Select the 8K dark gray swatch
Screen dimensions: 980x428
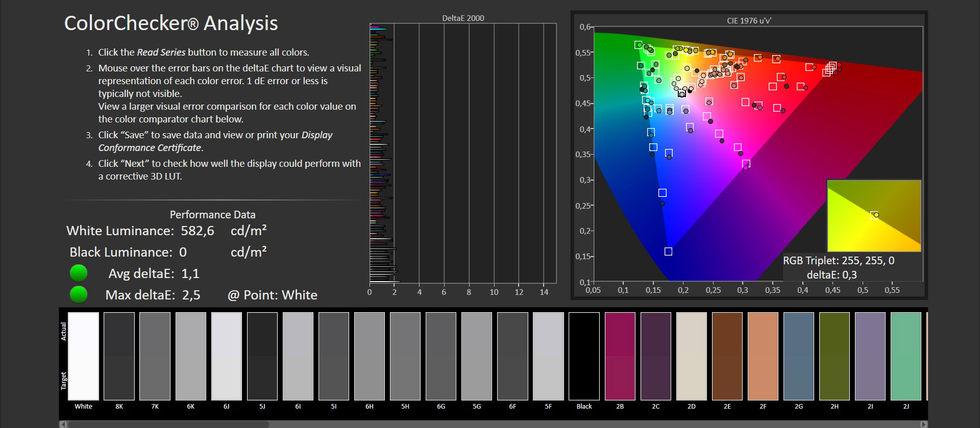pyautogui.click(x=119, y=356)
